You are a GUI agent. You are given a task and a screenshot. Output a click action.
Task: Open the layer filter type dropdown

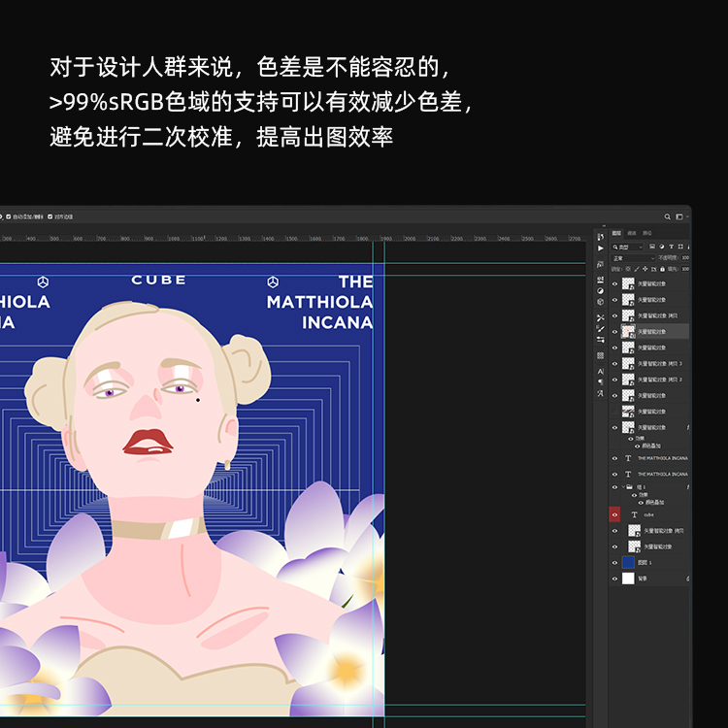[x=627, y=247]
